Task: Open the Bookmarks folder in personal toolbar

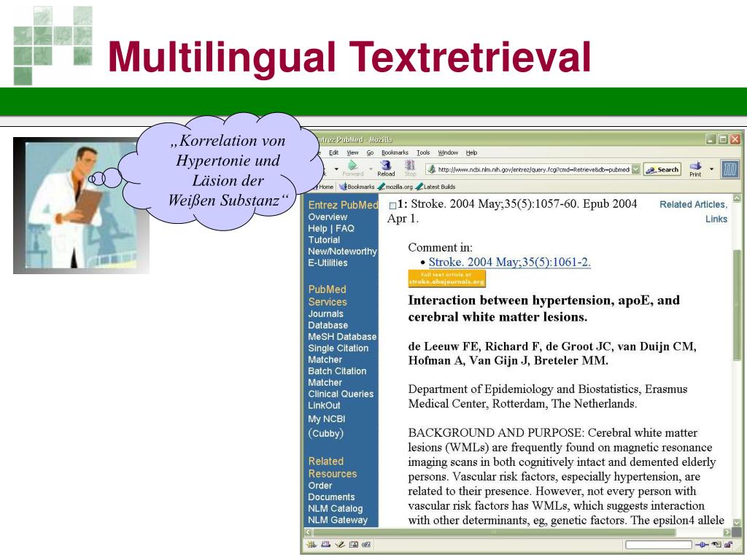Action: coord(357,187)
